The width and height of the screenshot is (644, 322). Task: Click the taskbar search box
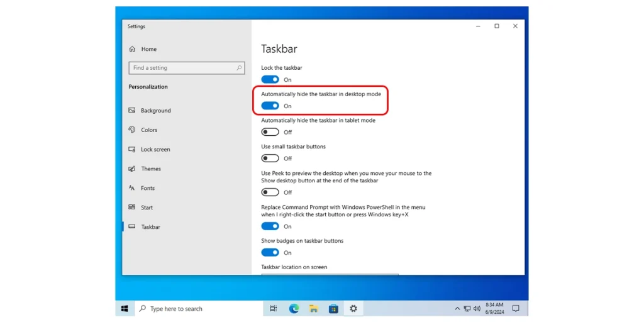click(198, 308)
